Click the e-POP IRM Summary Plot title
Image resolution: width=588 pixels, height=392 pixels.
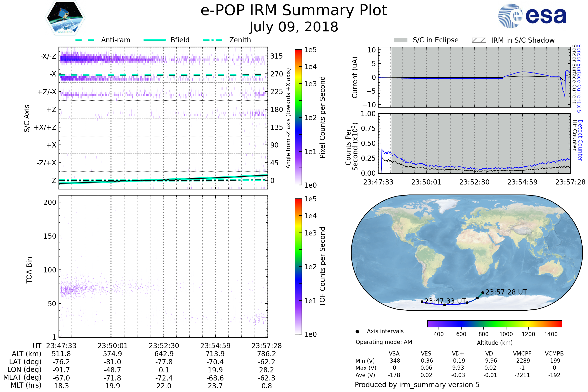(294, 11)
